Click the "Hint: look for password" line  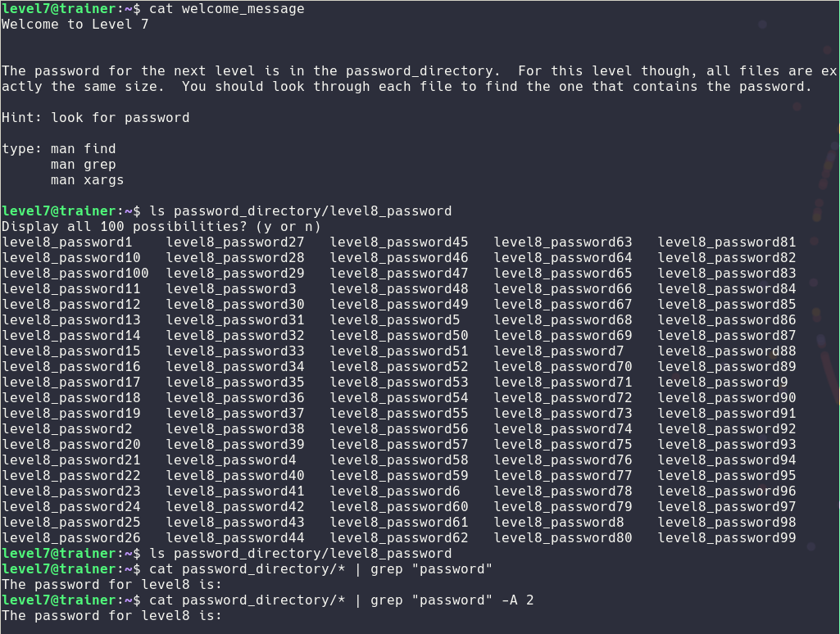[96, 118]
